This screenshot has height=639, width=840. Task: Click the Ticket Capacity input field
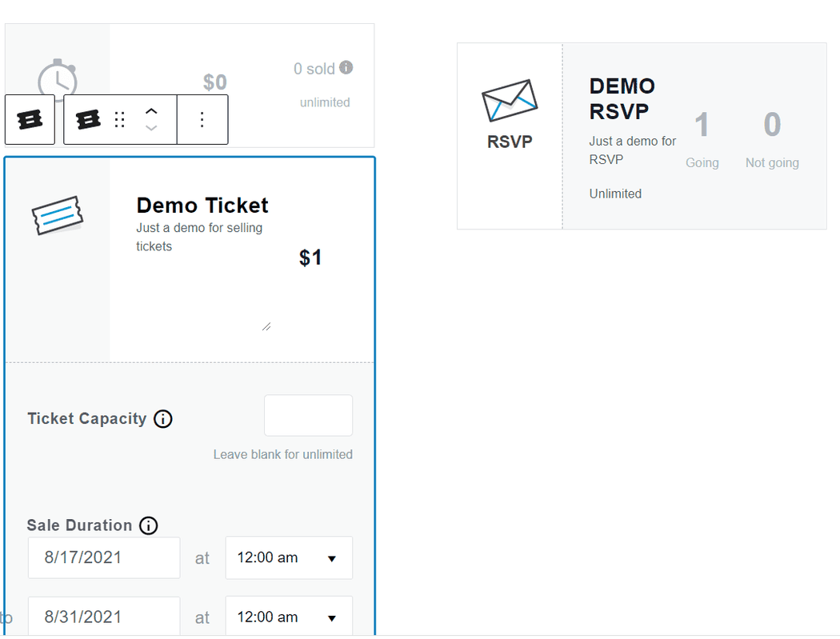(308, 415)
